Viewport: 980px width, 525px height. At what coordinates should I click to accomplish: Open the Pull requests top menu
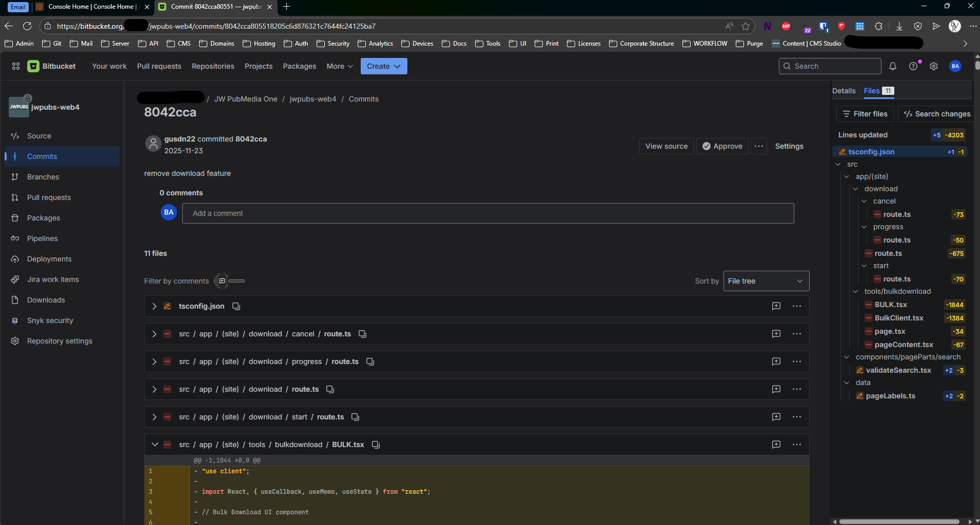click(159, 66)
